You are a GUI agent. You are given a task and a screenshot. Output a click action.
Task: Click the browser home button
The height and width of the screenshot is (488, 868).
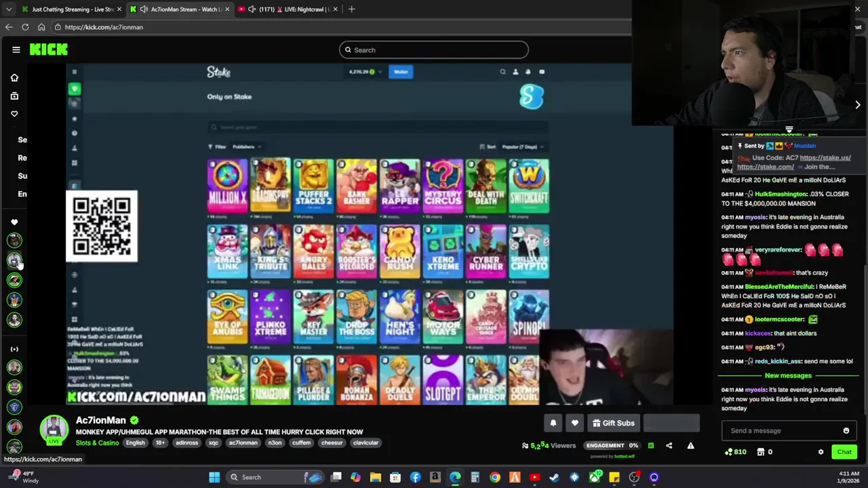click(41, 27)
